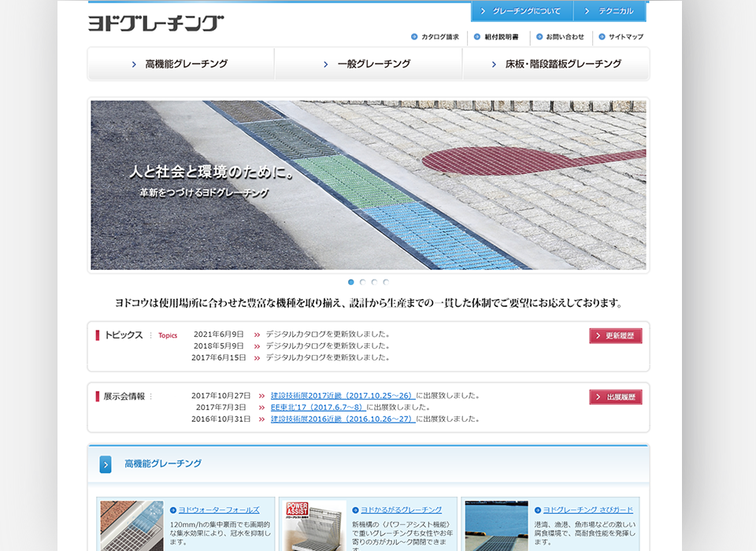Click the ヨドグレーチング logo
Image resolution: width=756 pixels, height=551 pixels.
155,21
